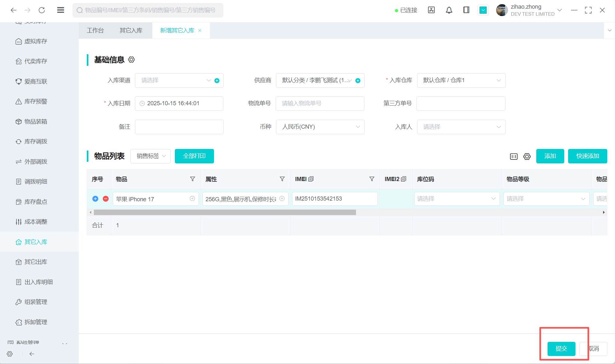Screen dimensions: 615x364
Task: Click the blue add-row plus icon
Action: (95, 199)
